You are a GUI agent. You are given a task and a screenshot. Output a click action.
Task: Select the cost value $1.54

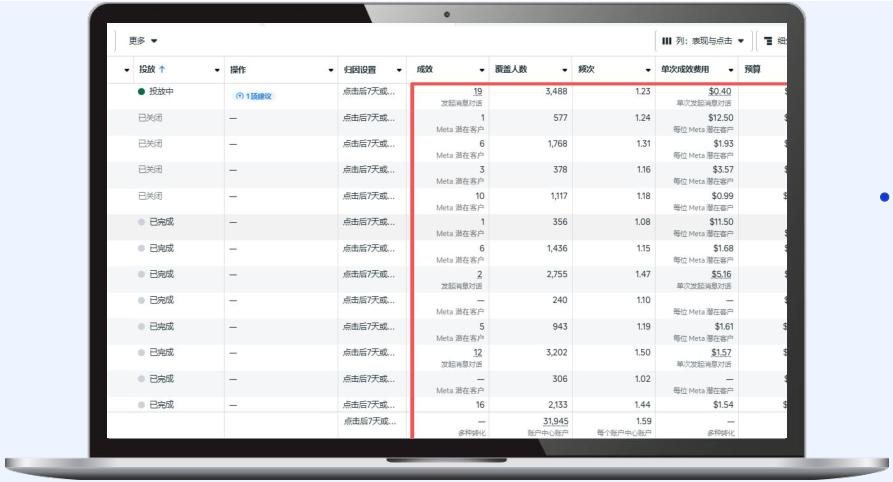pos(723,405)
